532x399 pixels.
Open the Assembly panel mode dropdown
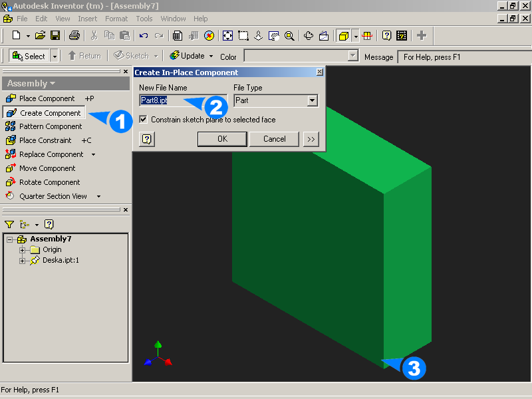click(x=53, y=83)
